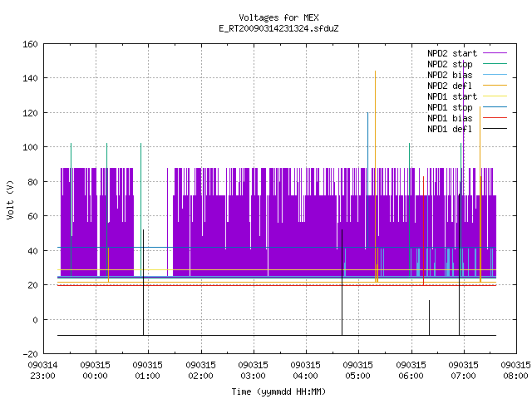Click the -20 value on the voltage axis
This screenshot has height=399, width=532.
coord(30,354)
